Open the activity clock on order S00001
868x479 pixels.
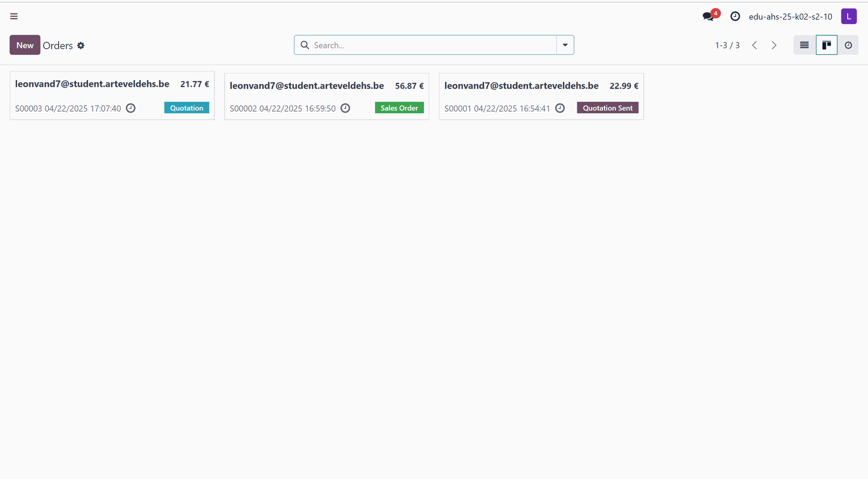pos(560,108)
